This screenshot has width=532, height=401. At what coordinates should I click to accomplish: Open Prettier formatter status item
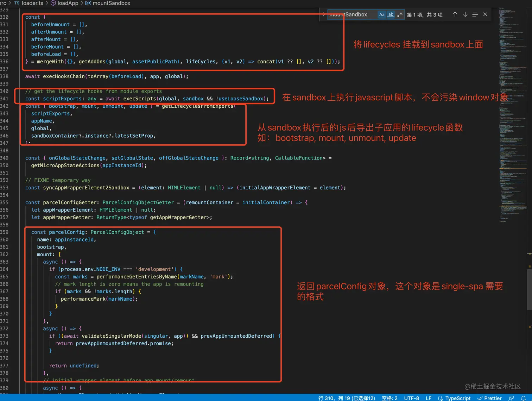(489, 398)
